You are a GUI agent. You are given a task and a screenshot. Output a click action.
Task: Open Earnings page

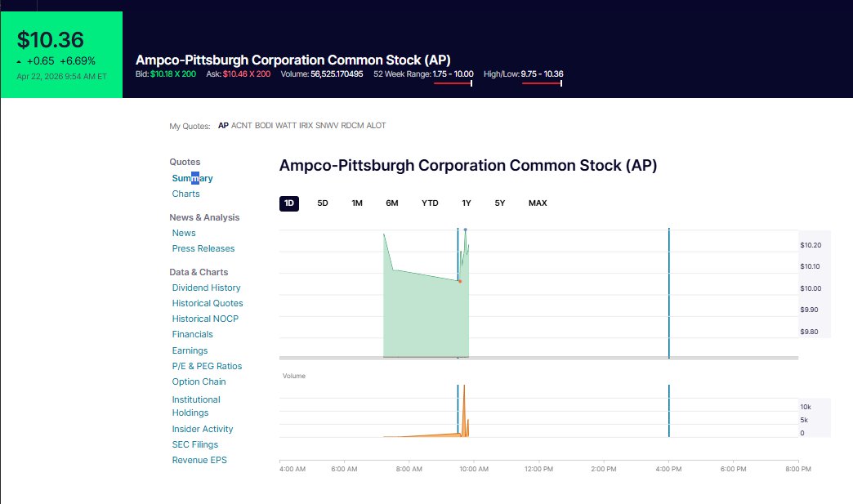click(190, 350)
